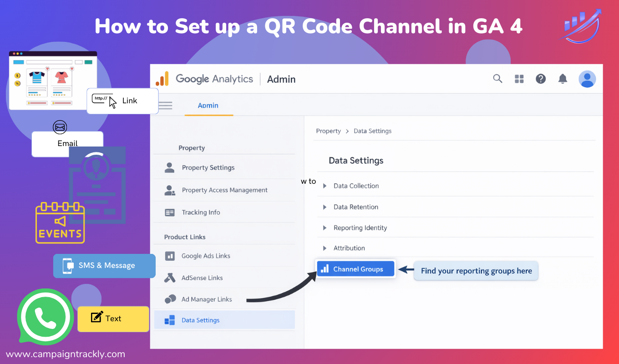This screenshot has height=364, width=619.
Task: Open the apps grid icon
Action: [x=519, y=79]
